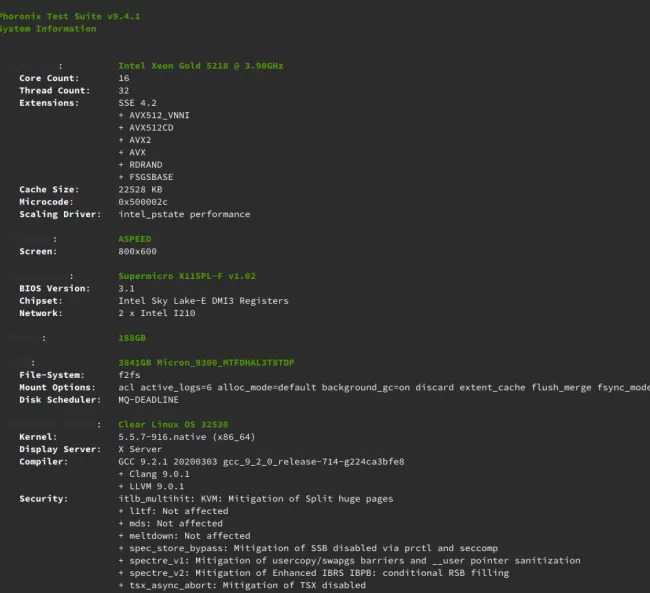Click the '2 x Intel I210' network value
The width and height of the screenshot is (650, 593).
tap(157, 314)
